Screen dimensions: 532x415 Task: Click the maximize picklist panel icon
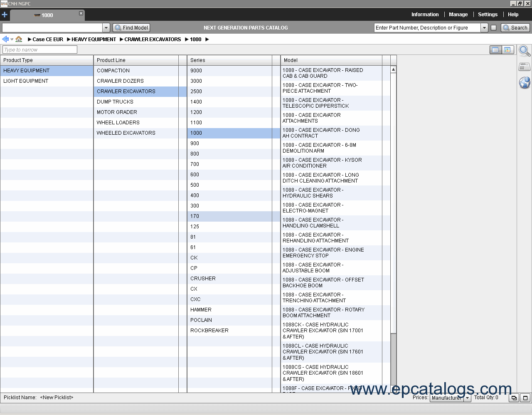(525, 398)
